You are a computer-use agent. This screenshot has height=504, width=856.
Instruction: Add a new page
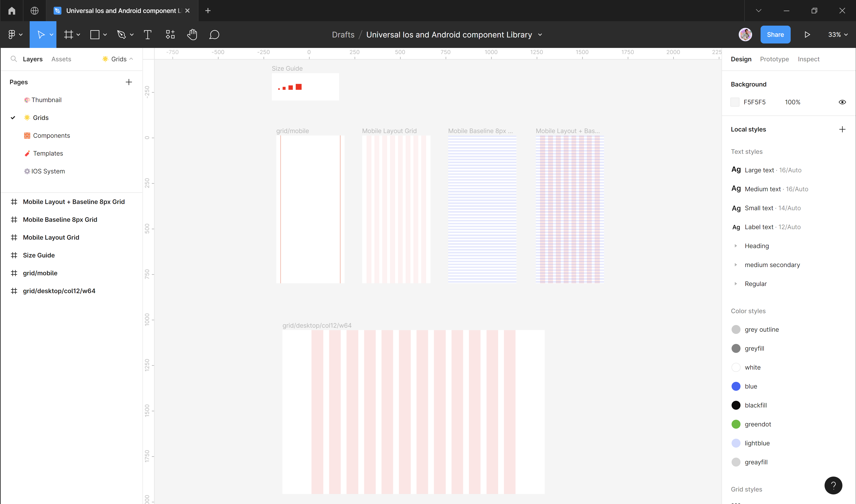coord(129,82)
